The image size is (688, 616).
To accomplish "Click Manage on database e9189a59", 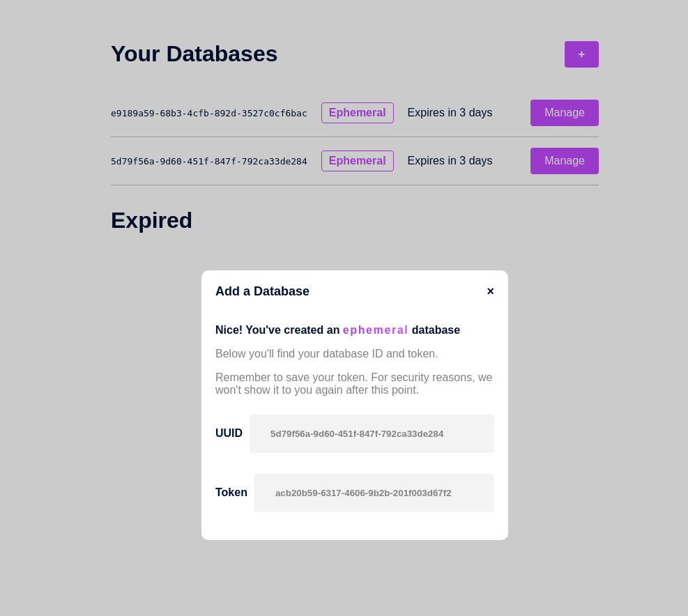I will 564,112.
